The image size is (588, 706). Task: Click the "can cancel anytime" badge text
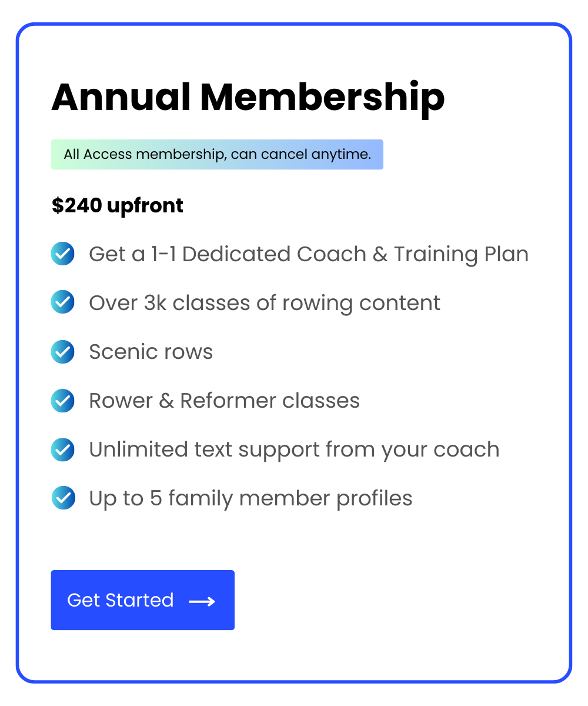point(300,155)
